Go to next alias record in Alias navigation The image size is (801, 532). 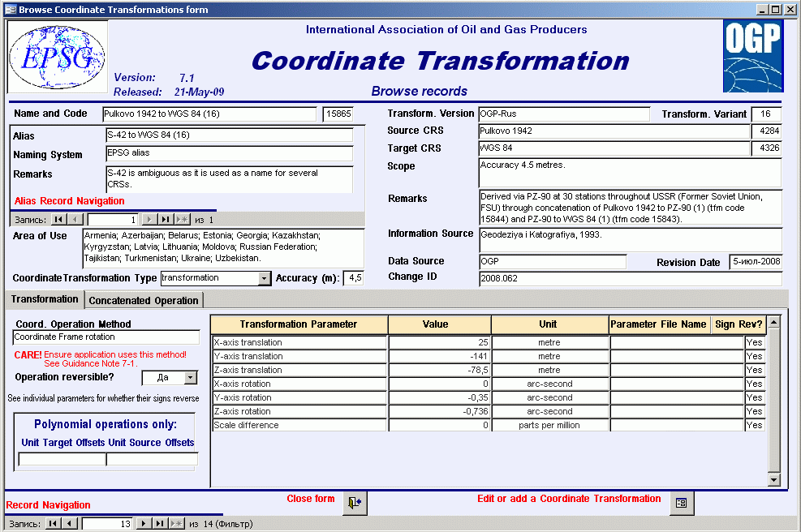[150, 219]
